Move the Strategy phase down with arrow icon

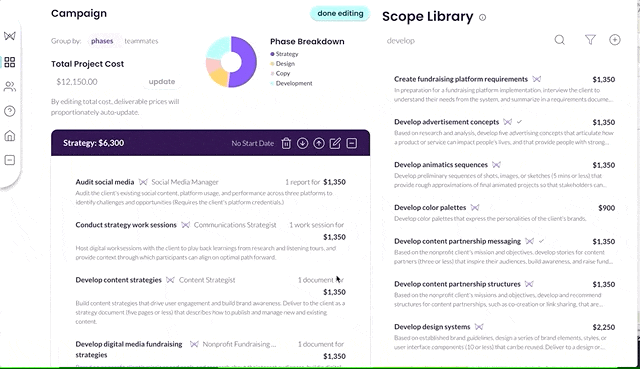(x=302, y=143)
